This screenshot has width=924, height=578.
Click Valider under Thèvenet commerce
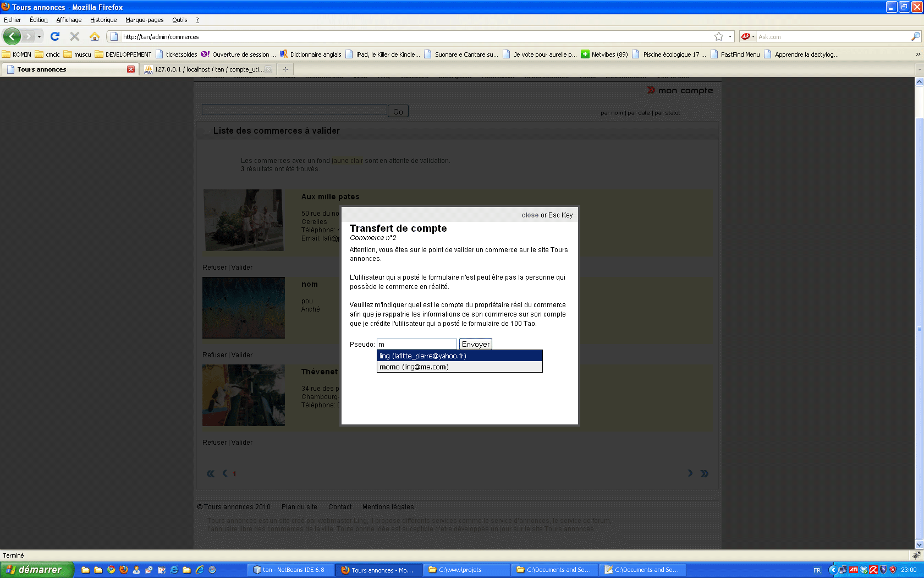tap(242, 443)
